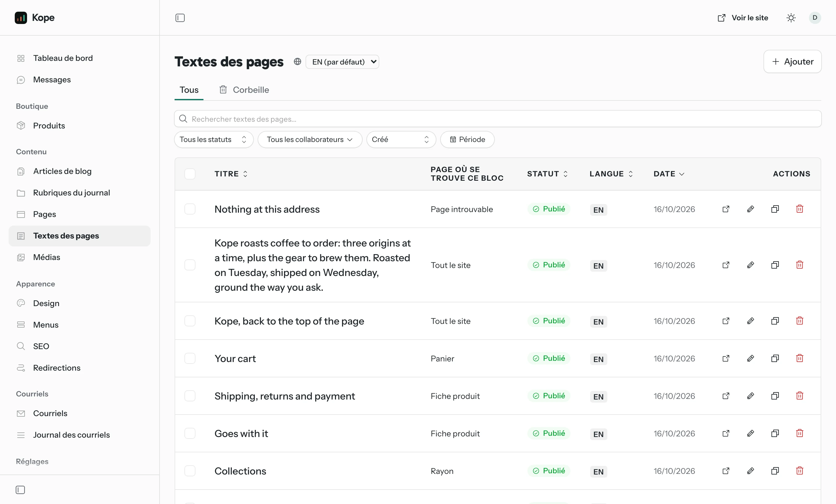Open Médias in sidebar
Viewport: 836px width, 504px height.
(x=80, y=257)
